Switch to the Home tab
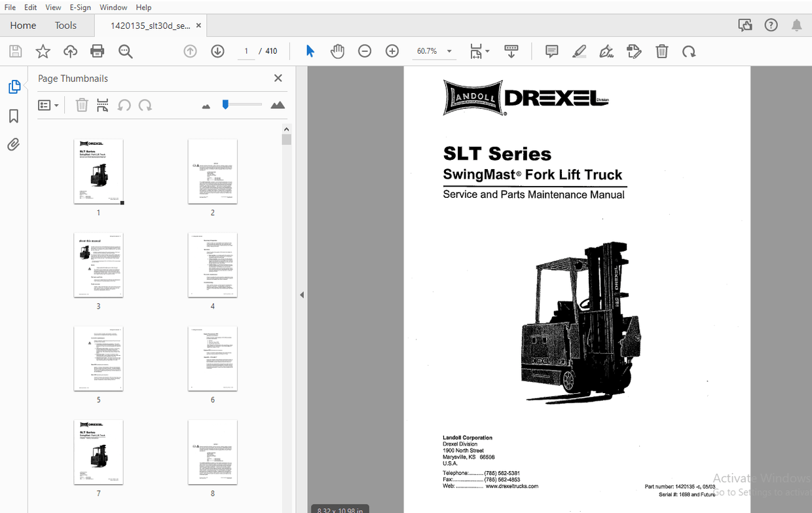 coord(23,25)
